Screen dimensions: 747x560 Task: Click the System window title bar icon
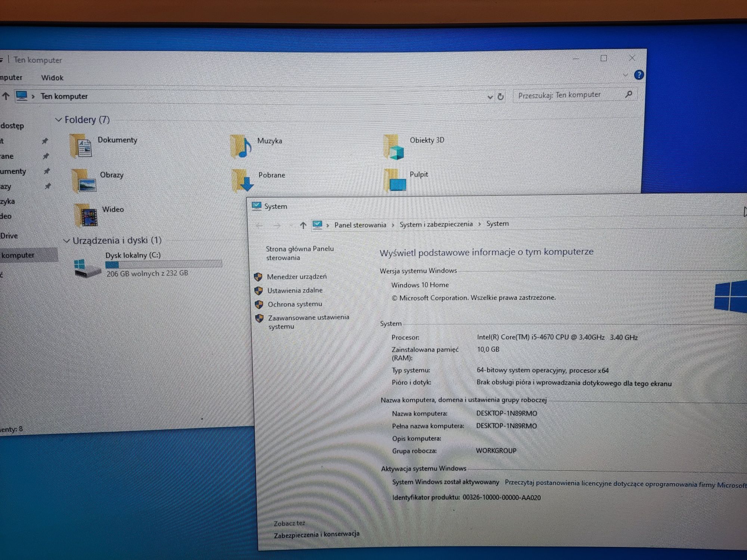tap(257, 206)
